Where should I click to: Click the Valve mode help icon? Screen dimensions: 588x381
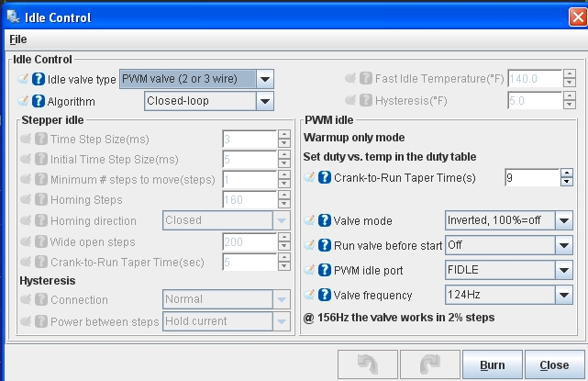click(x=325, y=220)
